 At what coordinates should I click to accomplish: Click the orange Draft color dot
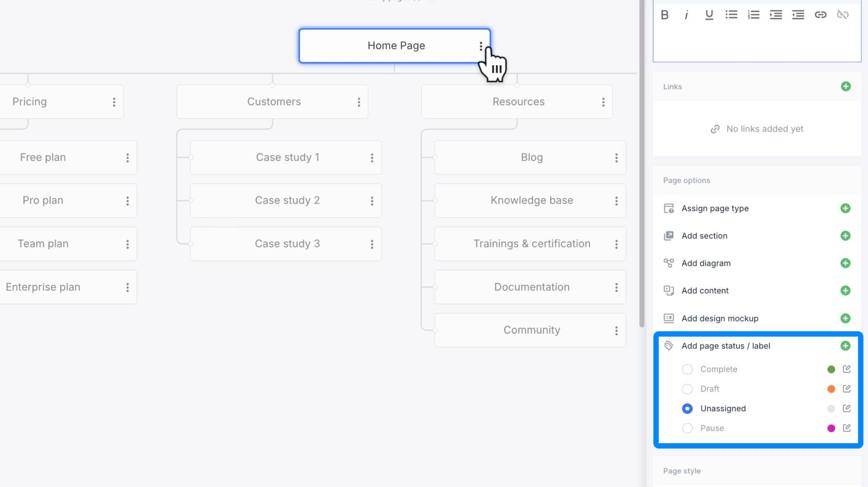[x=831, y=389]
